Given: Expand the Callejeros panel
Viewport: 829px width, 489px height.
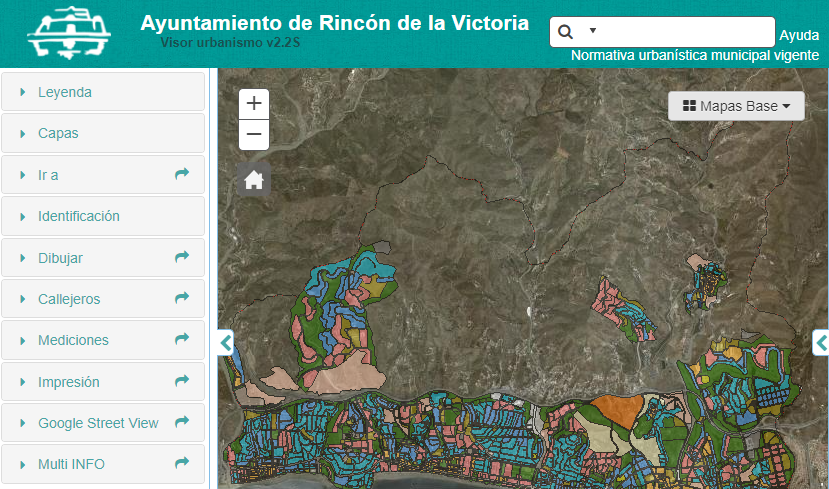Looking at the screenshot, I should [x=103, y=299].
